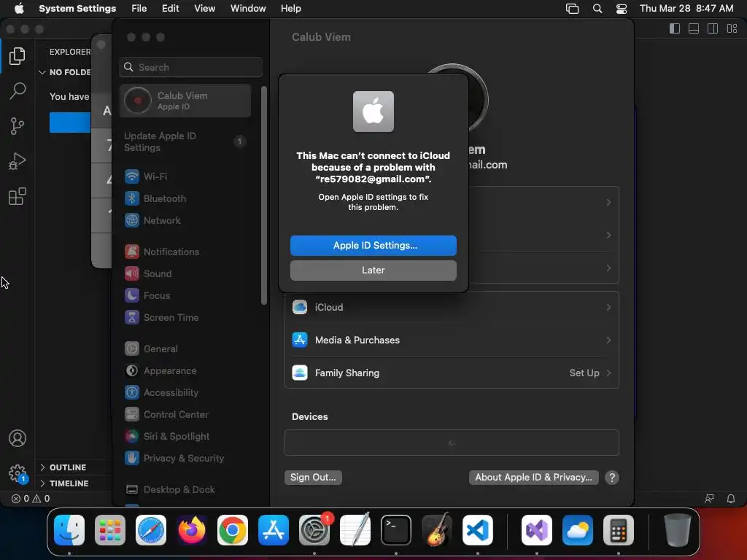Open GarageBand from the Dock
The width and height of the screenshot is (747, 560).
[437, 530]
